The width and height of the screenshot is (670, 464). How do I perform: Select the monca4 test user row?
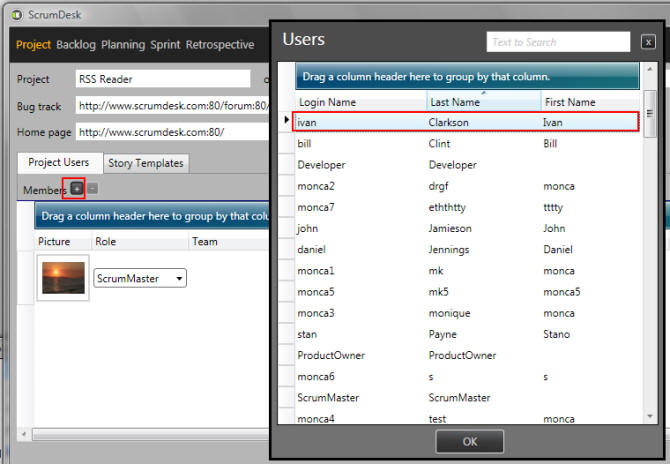467,418
